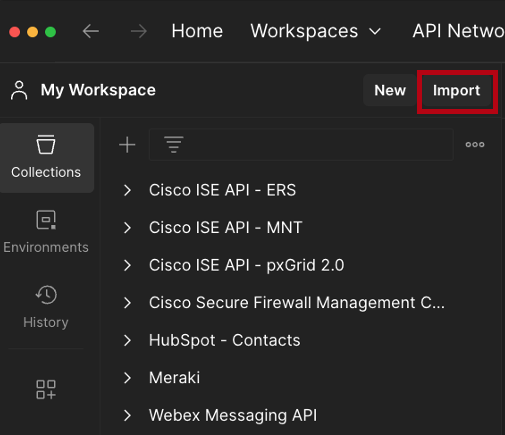
Task: Open the API Network menu
Action: click(x=458, y=31)
